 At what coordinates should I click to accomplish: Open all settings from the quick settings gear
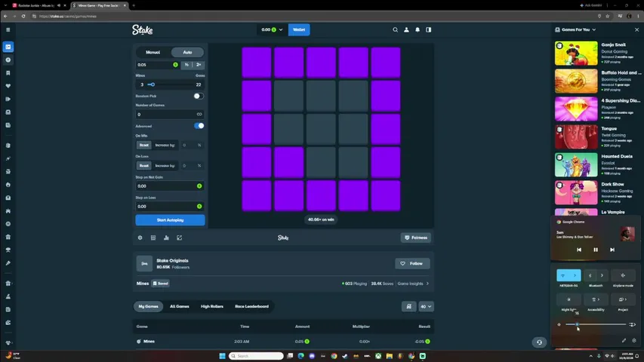633,340
